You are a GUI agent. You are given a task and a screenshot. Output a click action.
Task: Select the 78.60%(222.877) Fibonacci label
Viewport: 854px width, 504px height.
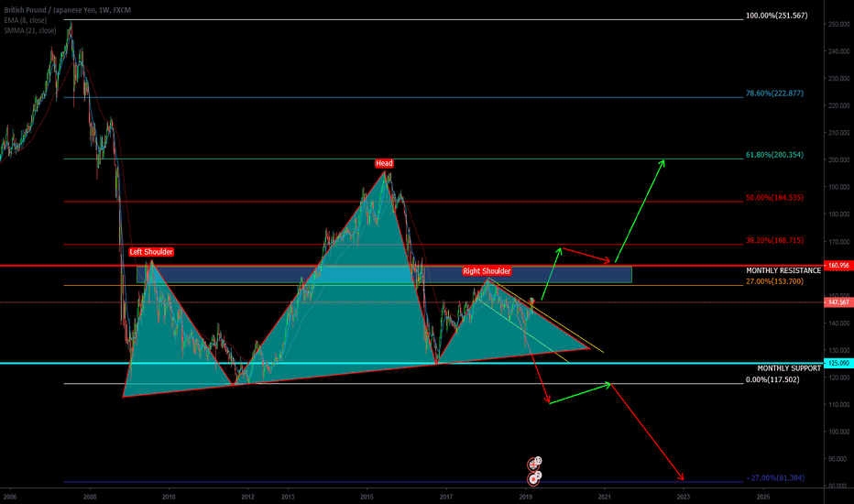(774, 93)
